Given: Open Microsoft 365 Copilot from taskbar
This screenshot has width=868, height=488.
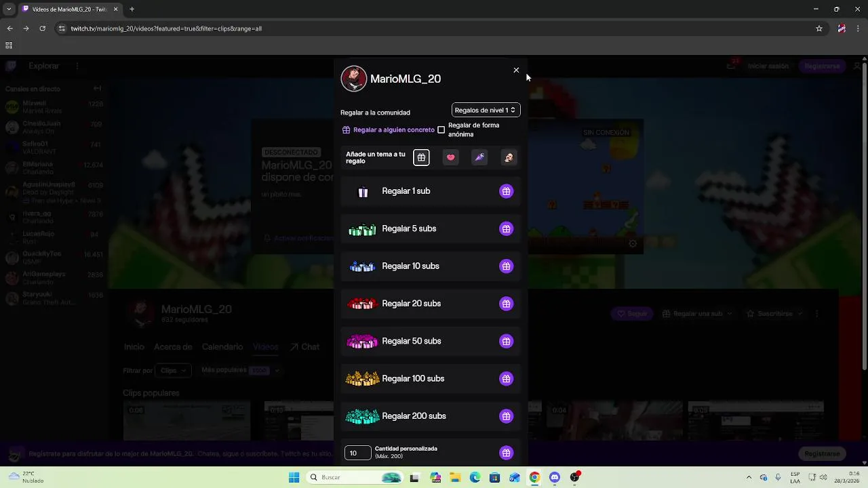Looking at the screenshot, I should [x=435, y=477].
